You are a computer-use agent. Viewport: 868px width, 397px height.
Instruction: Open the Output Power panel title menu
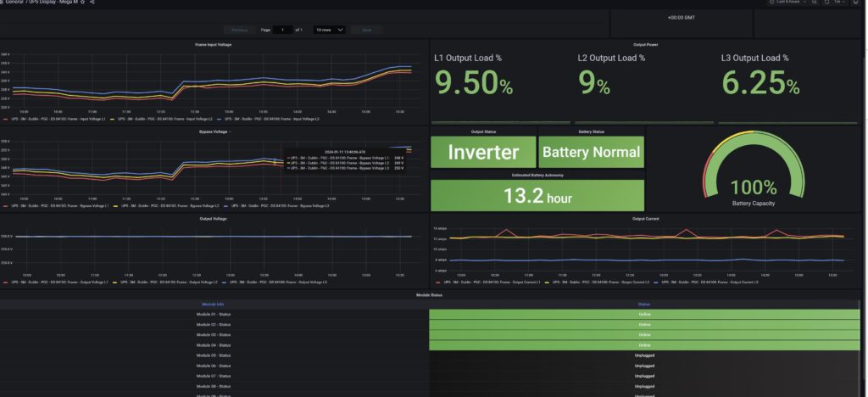(645, 44)
